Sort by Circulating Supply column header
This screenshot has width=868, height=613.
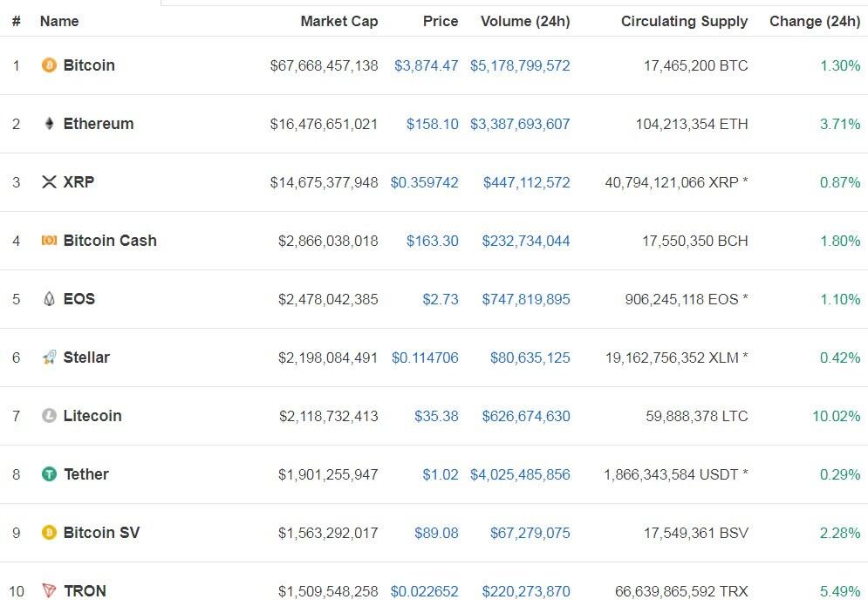click(684, 21)
